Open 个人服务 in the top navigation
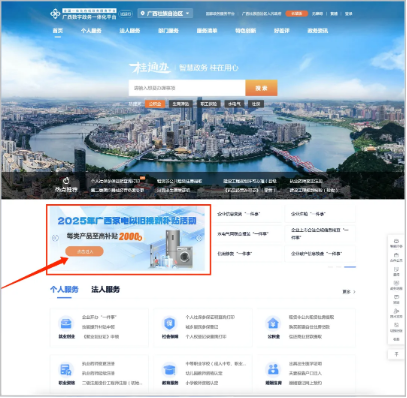This screenshot has width=407, height=398. point(91,31)
